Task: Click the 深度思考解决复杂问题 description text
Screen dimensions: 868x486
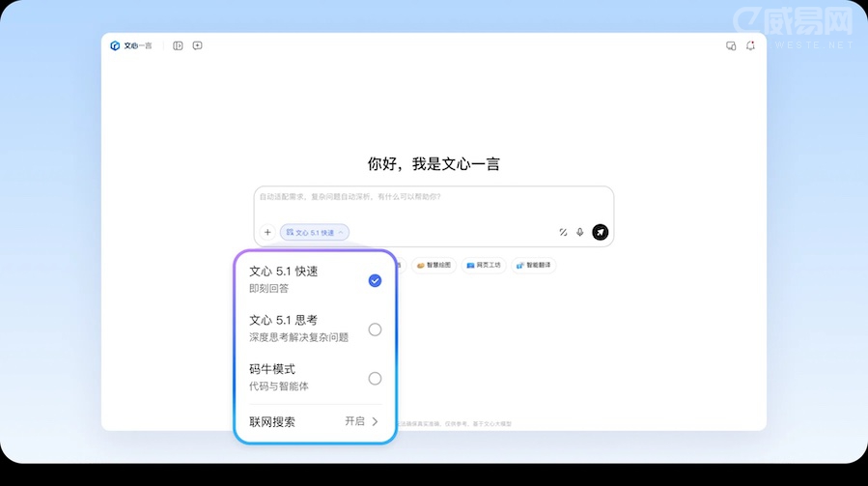Action: (299, 337)
